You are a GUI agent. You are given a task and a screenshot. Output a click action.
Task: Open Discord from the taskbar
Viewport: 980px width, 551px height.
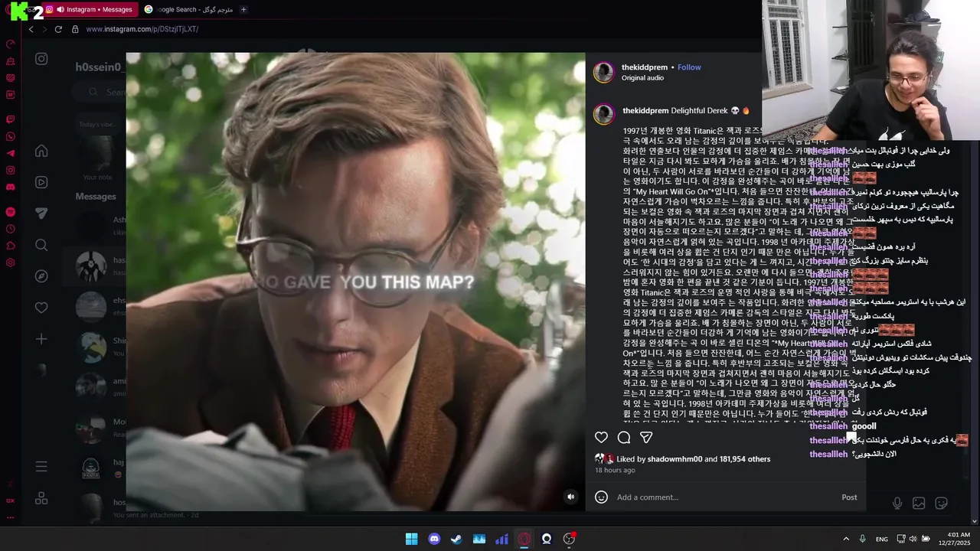pyautogui.click(x=434, y=539)
